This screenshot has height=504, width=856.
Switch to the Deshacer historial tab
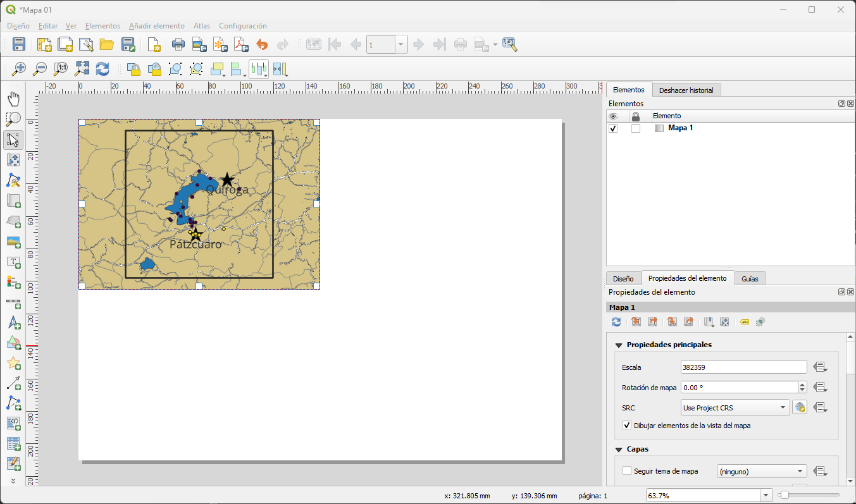pyautogui.click(x=686, y=90)
